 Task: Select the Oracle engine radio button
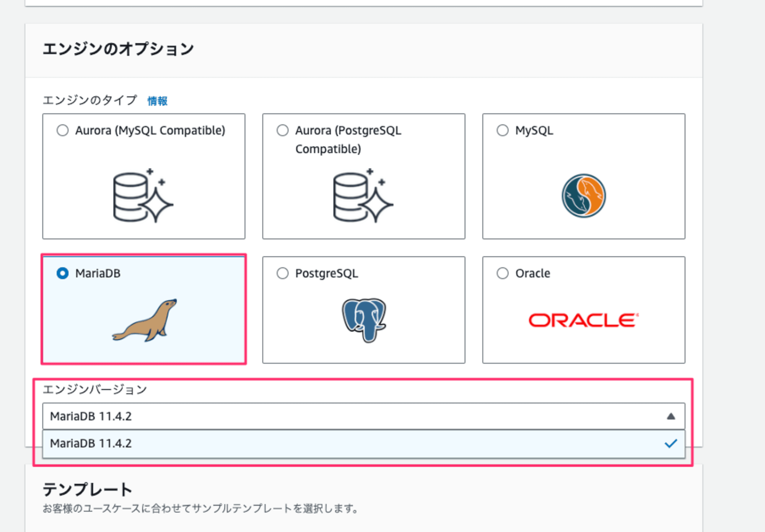[x=502, y=273]
